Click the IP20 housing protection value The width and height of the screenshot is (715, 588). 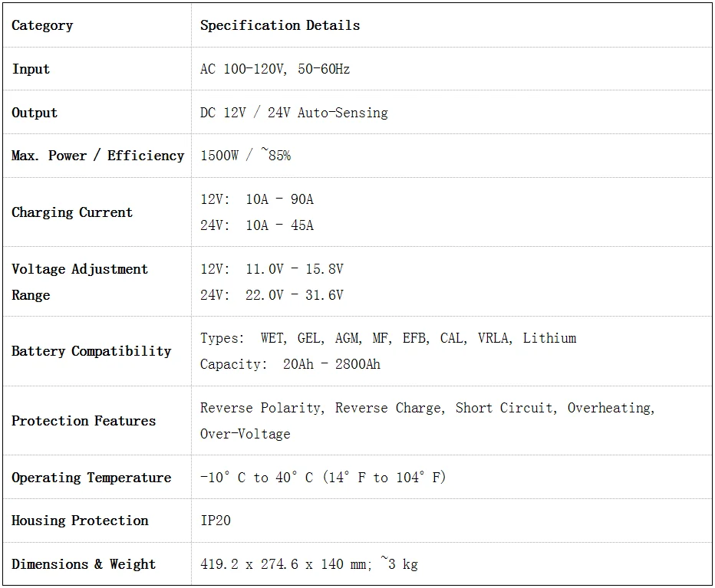click(x=216, y=521)
